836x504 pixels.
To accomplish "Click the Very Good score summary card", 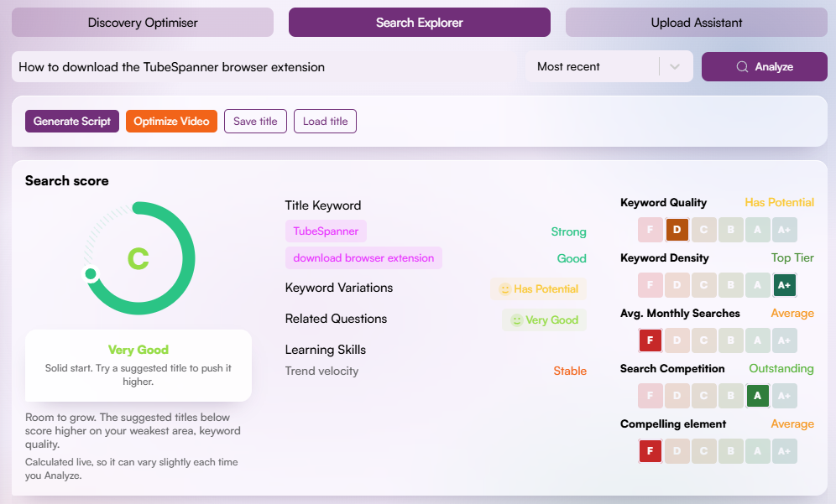I will pos(138,366).
